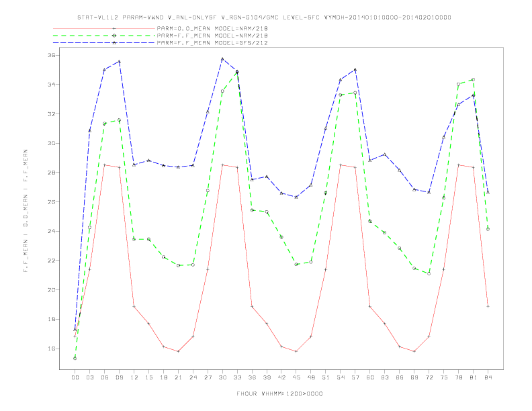Click x-axis forecast hour label 24
532x411 pixels.
(193, 377)
